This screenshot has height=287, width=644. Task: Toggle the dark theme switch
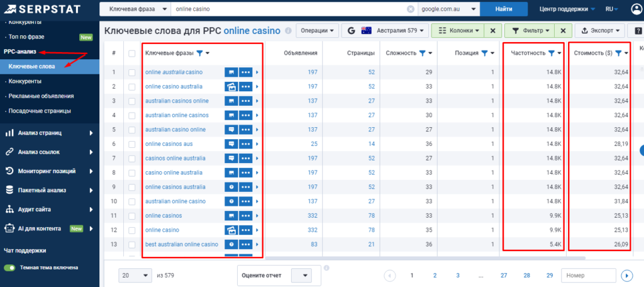pyautogui.click(x=9, y=267)
